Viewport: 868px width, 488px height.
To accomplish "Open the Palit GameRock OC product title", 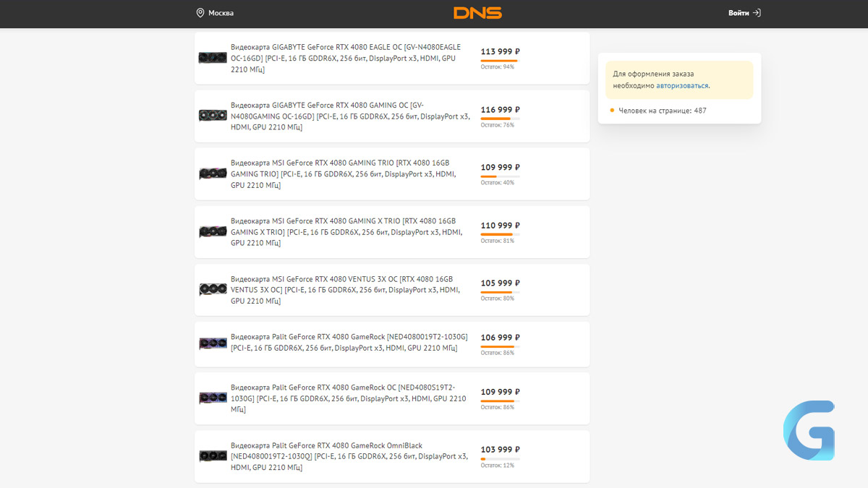I will point(349,398).
